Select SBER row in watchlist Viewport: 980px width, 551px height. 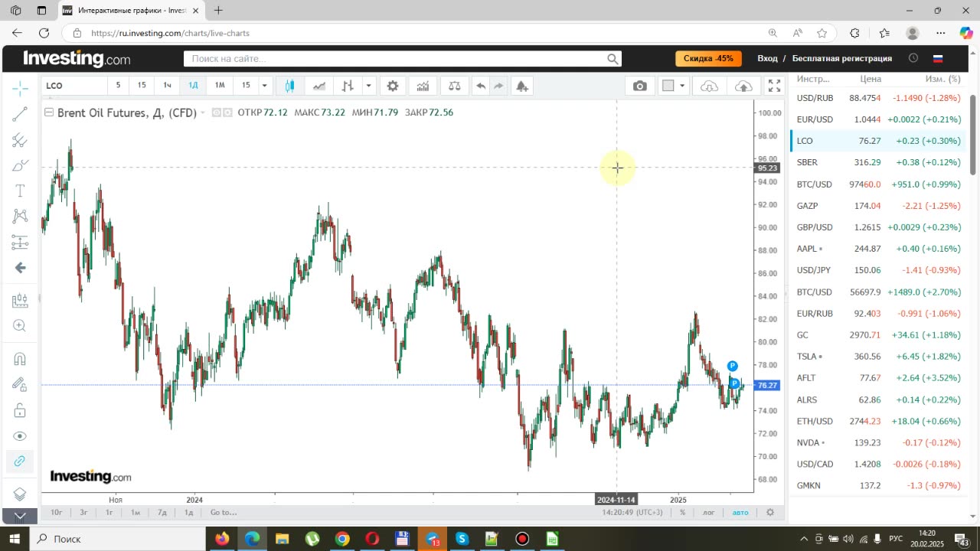[877, 162]
